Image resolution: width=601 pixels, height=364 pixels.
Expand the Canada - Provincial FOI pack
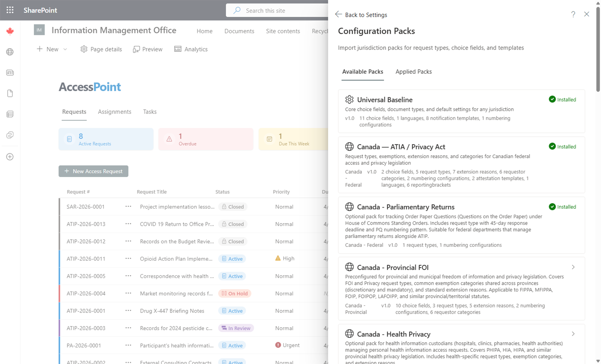[x=573, y=267]
